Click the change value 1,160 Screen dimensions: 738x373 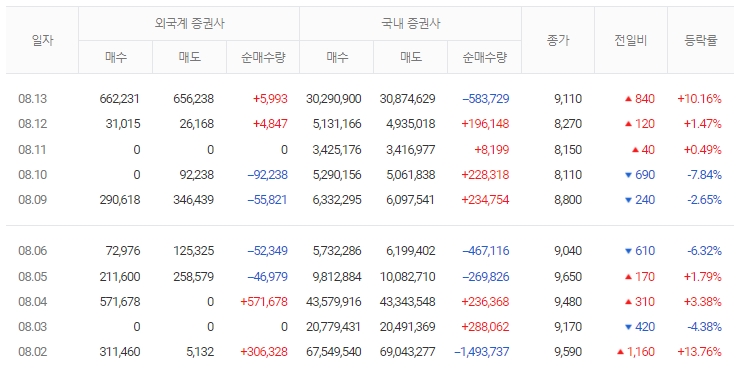point(641,351)
